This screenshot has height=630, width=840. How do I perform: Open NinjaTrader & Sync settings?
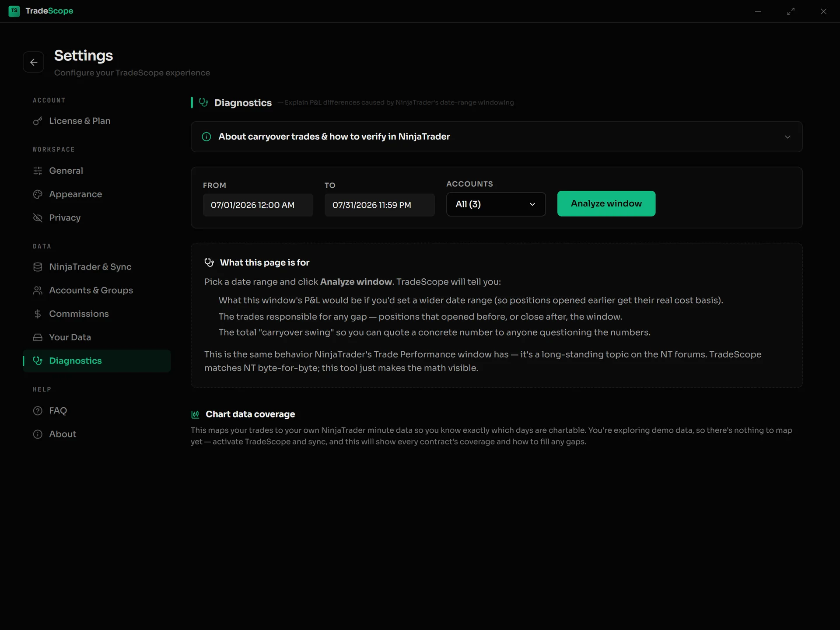pyautogui.click(x=97, y=267)
